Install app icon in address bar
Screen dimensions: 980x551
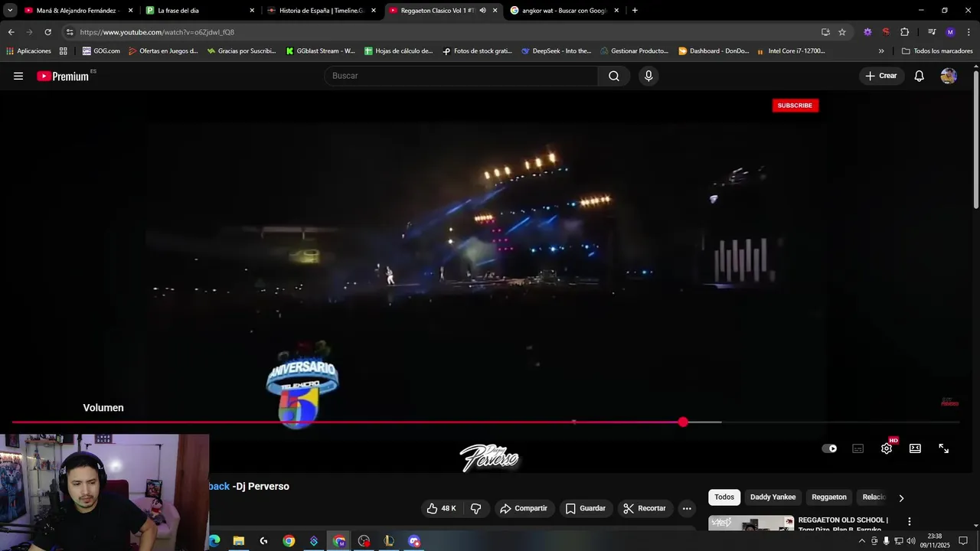click(x=825, y=32)
